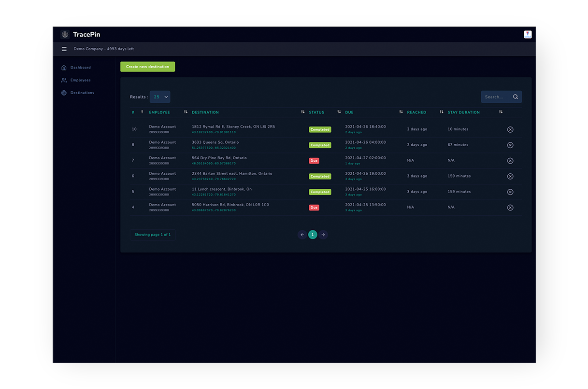Select page 1 in pagination
This screenshot has height=389, width=588.
(x=313, y=235)
